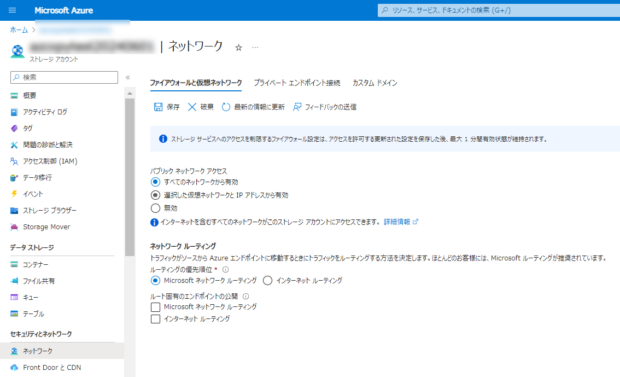
Task: Switch to プライベート エンドポイント接続 tab
Action: tap(297, 83)
